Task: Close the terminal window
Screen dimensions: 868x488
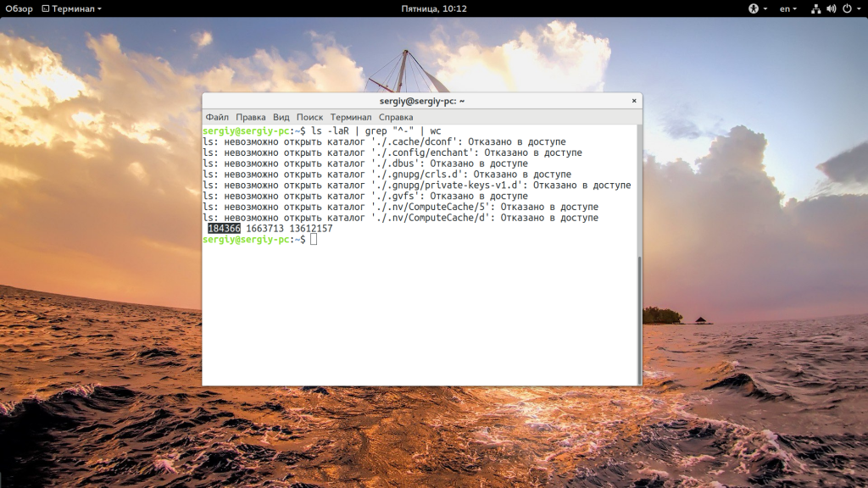Action: tap(633, 101)
